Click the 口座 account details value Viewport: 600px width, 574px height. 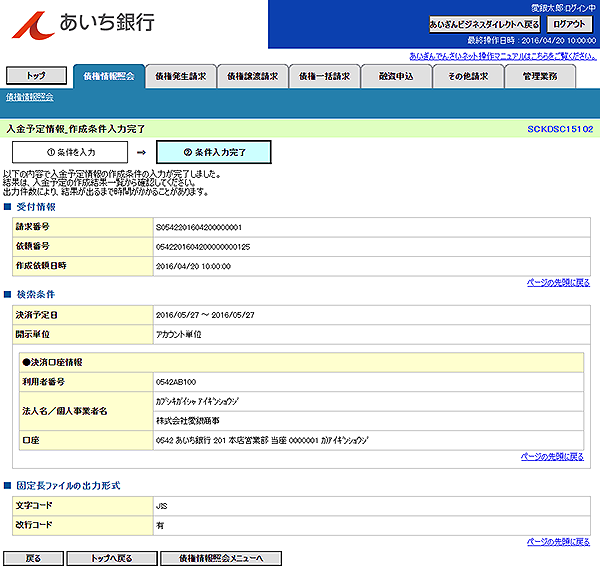(x=262, y=440)
